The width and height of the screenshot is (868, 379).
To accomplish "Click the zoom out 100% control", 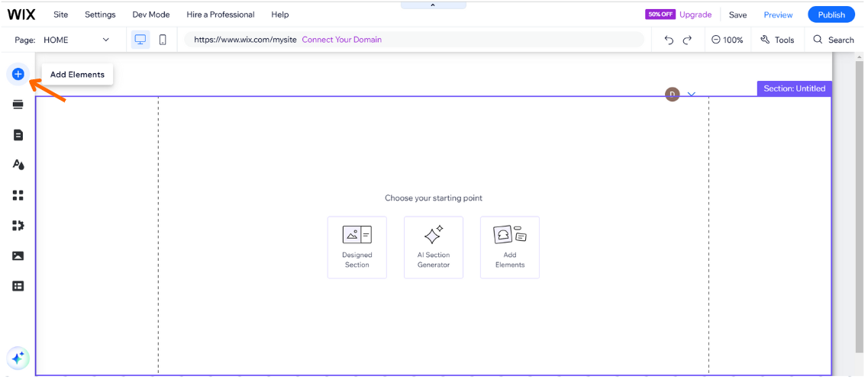I will (x=728, y=40).
